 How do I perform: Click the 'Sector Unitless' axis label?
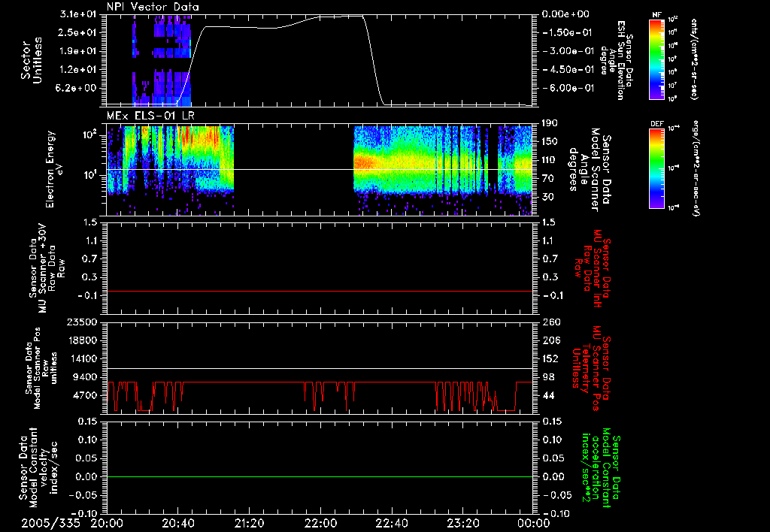click(x=32, y=60)
